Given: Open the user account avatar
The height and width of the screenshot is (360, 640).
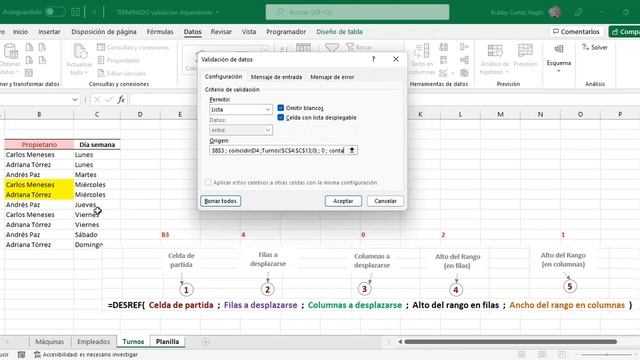Looking at the screenshot, I should pos(555,12).
